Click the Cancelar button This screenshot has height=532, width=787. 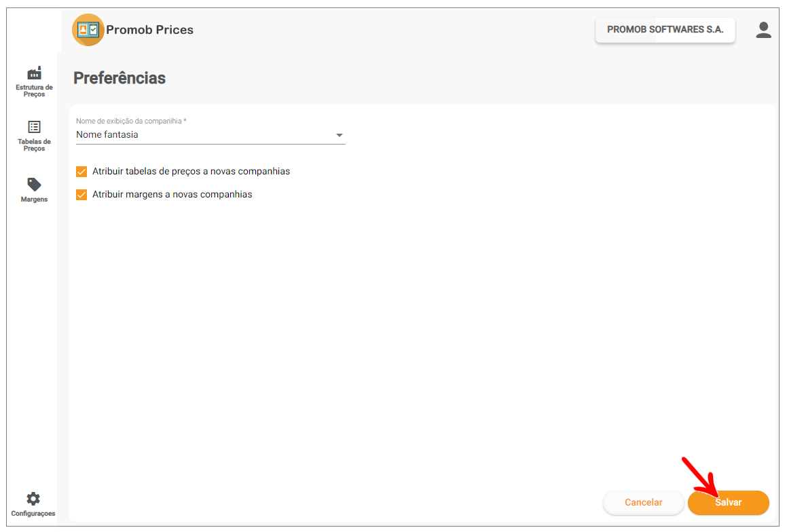click(x=644, y=502)
